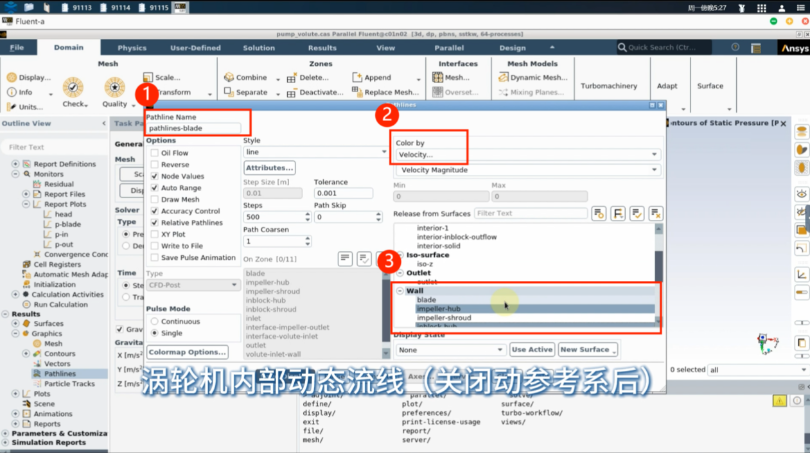Click the On Zone list icon
The height and width of the screenshot is (453, 810).
pos(345,259)
